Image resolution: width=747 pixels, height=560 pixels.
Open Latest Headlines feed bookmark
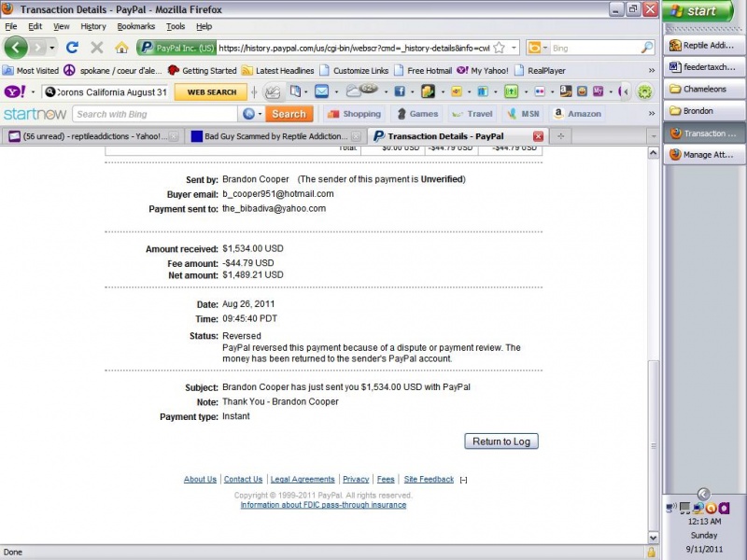click(x=277, y=71)
